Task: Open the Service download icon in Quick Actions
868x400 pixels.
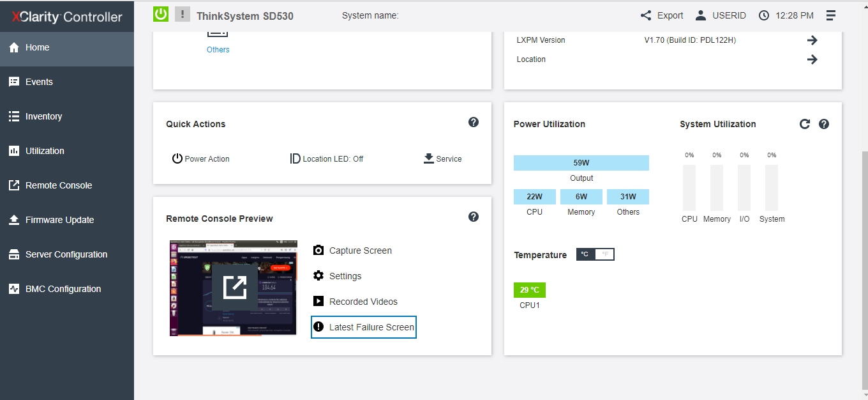Action: click(x=428, y=158)
